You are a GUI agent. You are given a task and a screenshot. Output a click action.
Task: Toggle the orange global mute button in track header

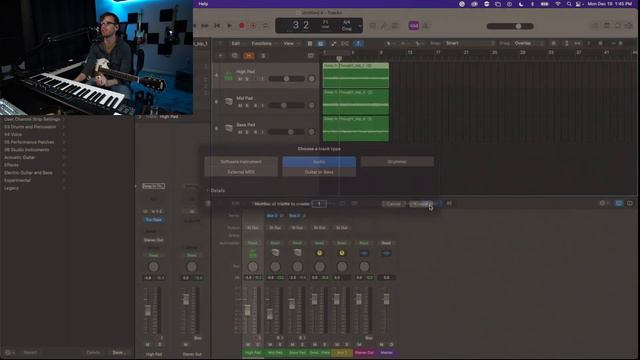point(249,56)
